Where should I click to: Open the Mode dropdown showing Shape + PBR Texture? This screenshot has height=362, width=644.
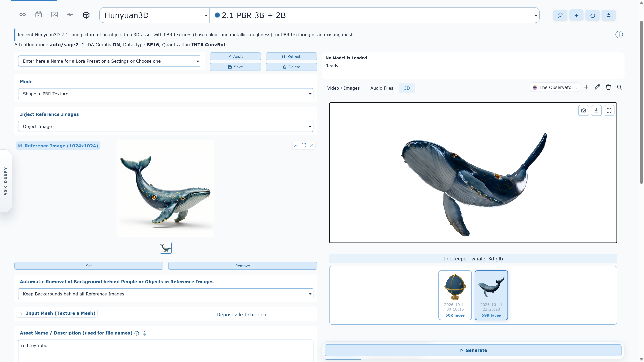[166, 94]
